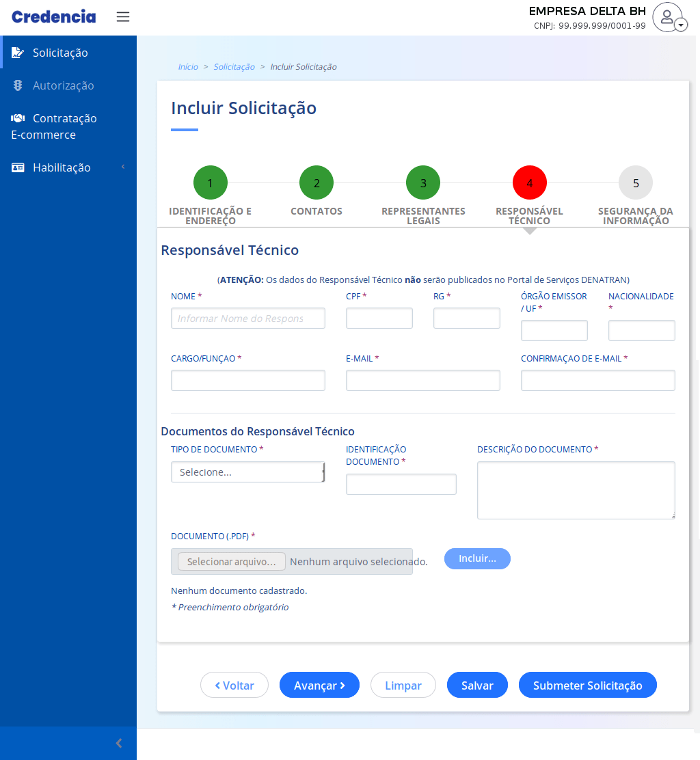This screenshot has width=700, height=760.
Task: Click the Descrição do Documento text area
Action: 576,490
